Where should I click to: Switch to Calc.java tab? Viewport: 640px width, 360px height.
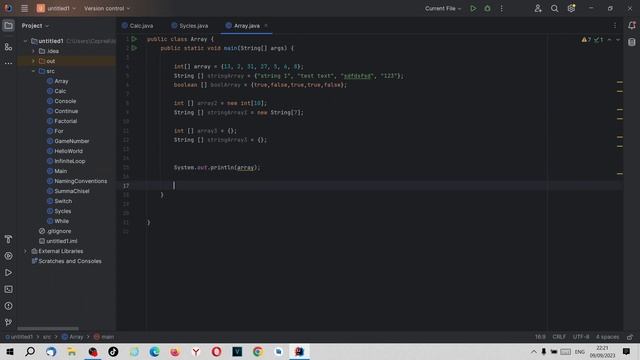coord(138,26)
